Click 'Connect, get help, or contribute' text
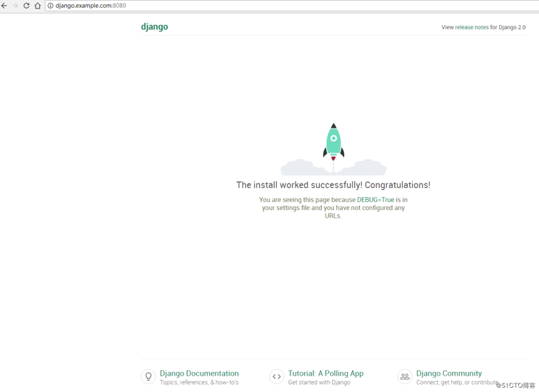This screenshot has height=392, width=539. point(457,383)
